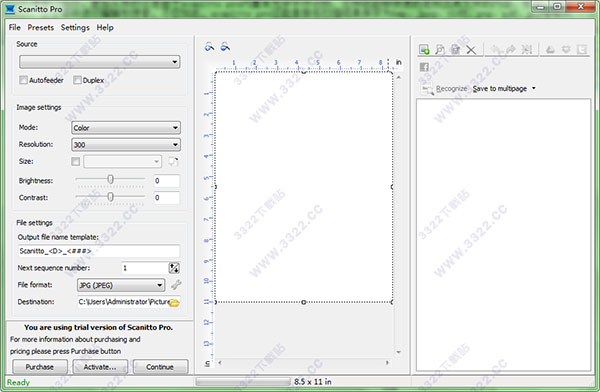Click the Brightness slider handle
600x392 pixels.
pyautogui.click(x=111, y=179)
